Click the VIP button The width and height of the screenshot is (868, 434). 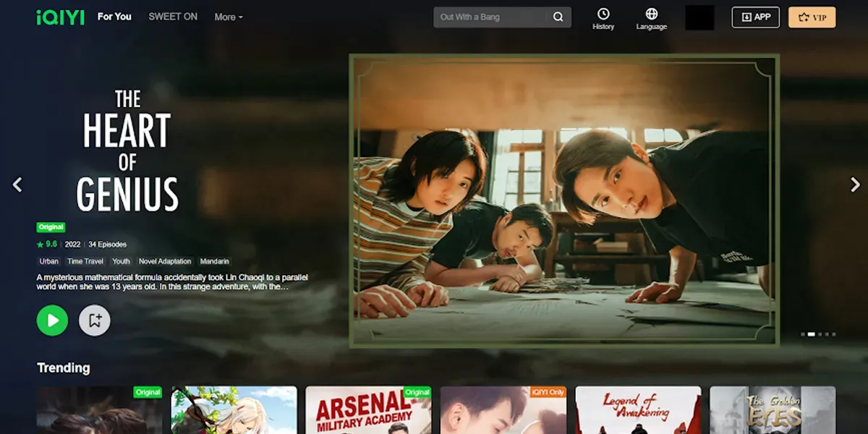pyautogui.click(x=812, y=17)
